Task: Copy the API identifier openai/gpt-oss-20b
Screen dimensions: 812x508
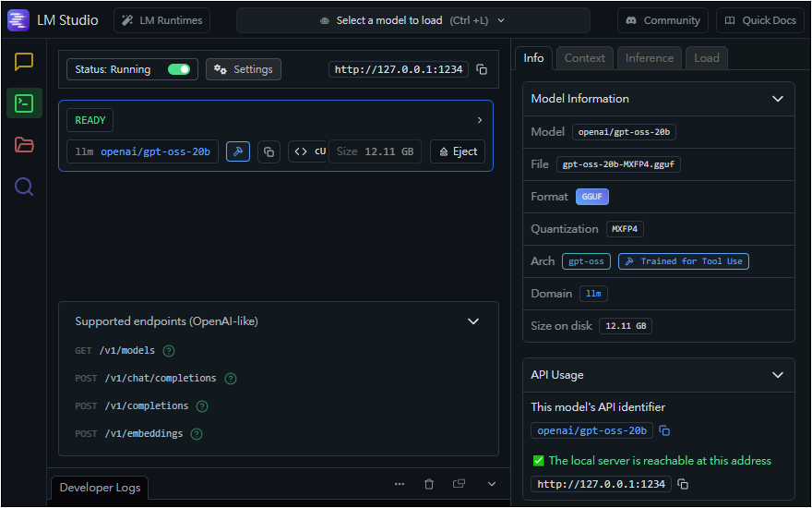Action: coord(664,430)
